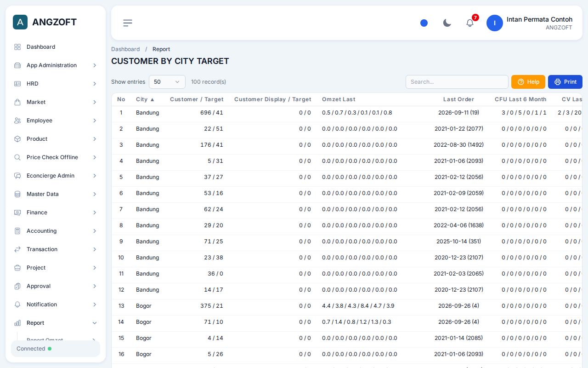The image size is (588, 368).
Task: Click the Price Check Offline search icon
Action: pyautogui.click(x=17, y=157)
